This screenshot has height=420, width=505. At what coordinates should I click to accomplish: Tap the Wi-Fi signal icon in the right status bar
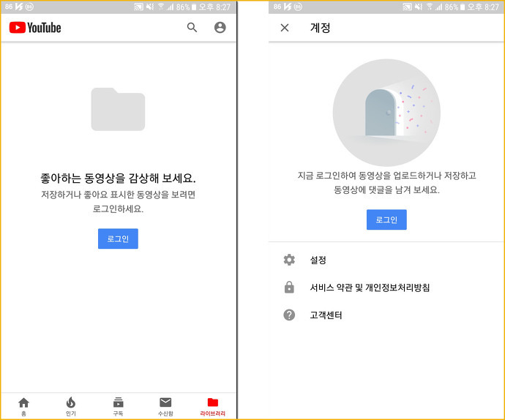(x=430, y=7)
